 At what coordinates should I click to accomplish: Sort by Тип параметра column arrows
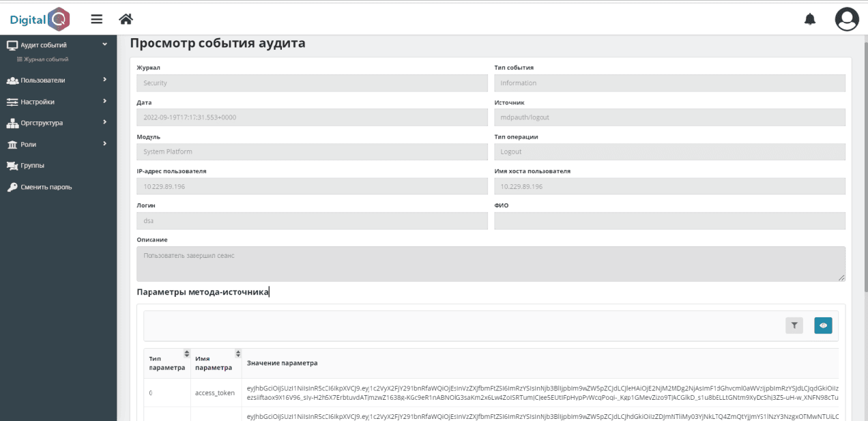187,353
